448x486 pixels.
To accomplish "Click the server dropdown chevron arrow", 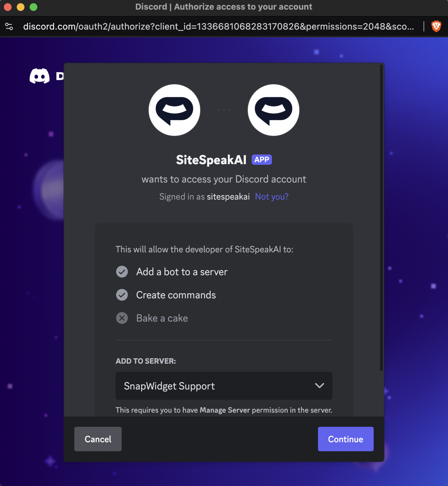I will click(320, 386).
